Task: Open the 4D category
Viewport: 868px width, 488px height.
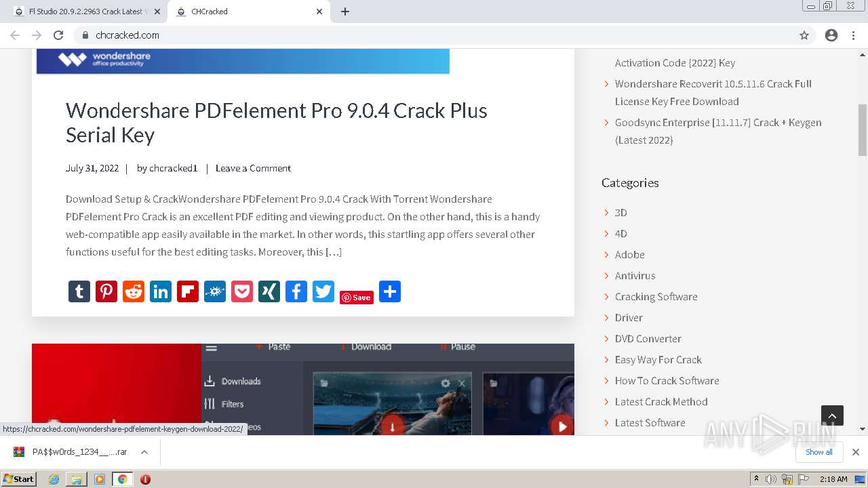Action: pos(621,234)
